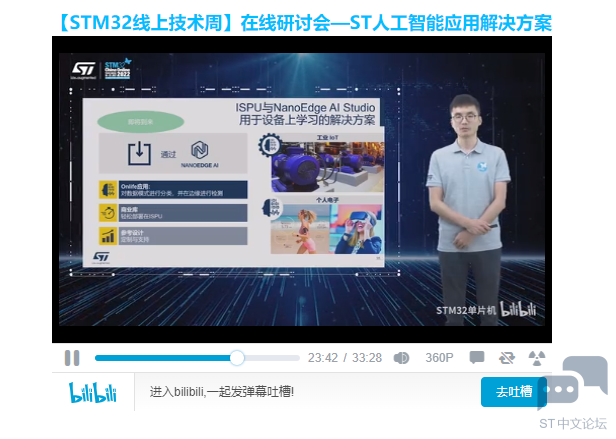Image resolution: width=616 pixels, height=439 pixels.
Task: Open the STM32线上技术周 title link
Action: tap(302, 23)
